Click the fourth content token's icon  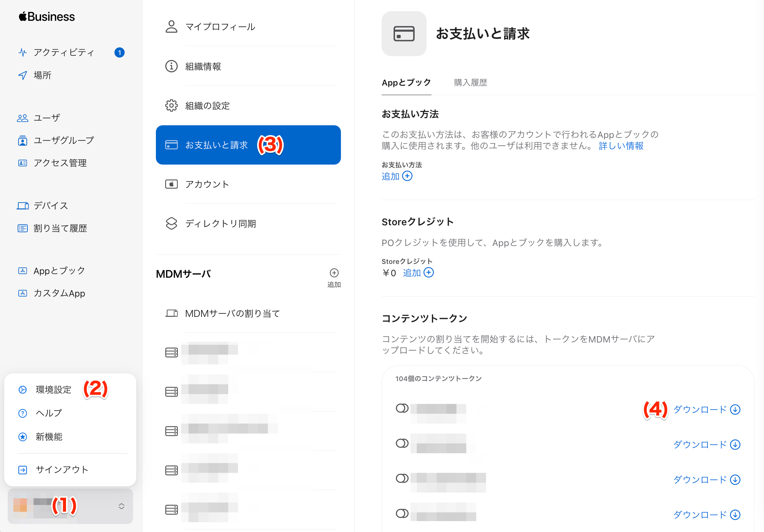(402, 514)
